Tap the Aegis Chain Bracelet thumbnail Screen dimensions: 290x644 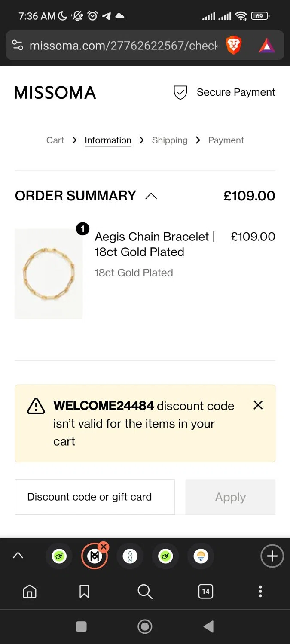(49, 273)
